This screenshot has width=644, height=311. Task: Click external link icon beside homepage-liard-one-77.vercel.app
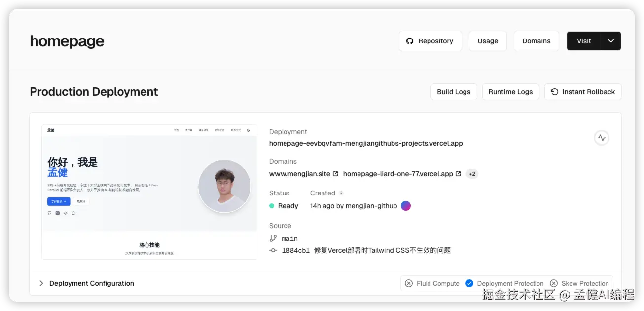coord(458,174)
